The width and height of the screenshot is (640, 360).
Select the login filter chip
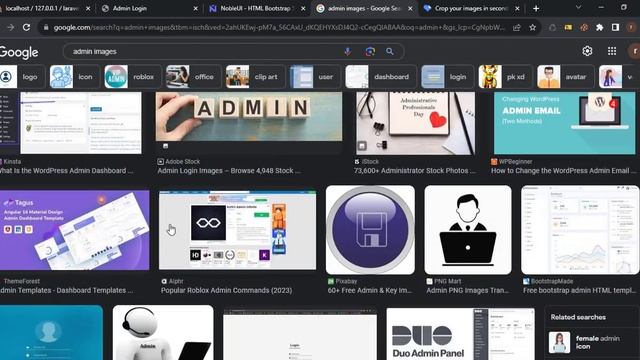pyautogui.click(x=447, y=77)
